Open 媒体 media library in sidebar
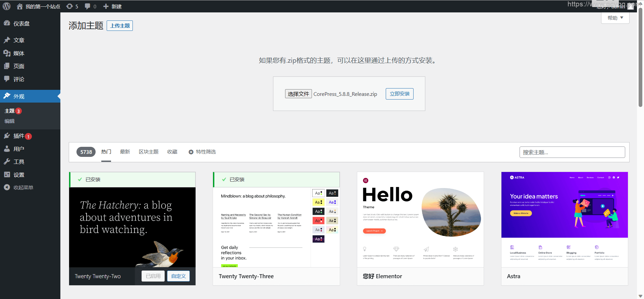The image size is (644, 299). pos(19,53)
